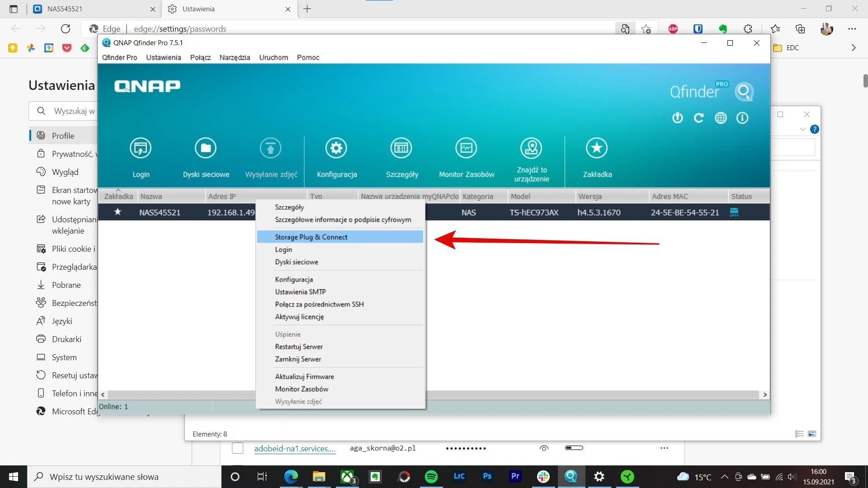Open Lightroom Classic from the taskbar
Viewport: 868px width, 488px height.
coord(459,476)
